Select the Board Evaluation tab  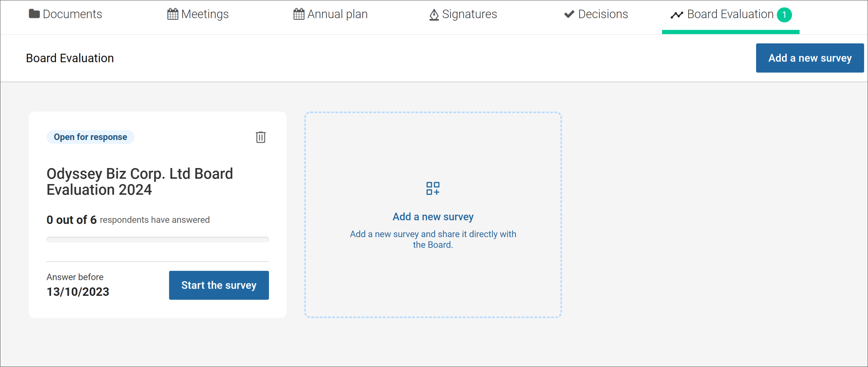click(730, 14)
